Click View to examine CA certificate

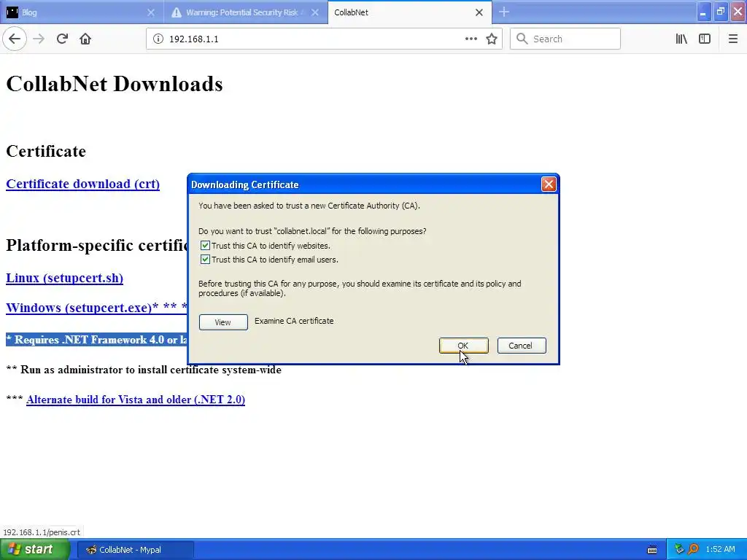(223, 322)
